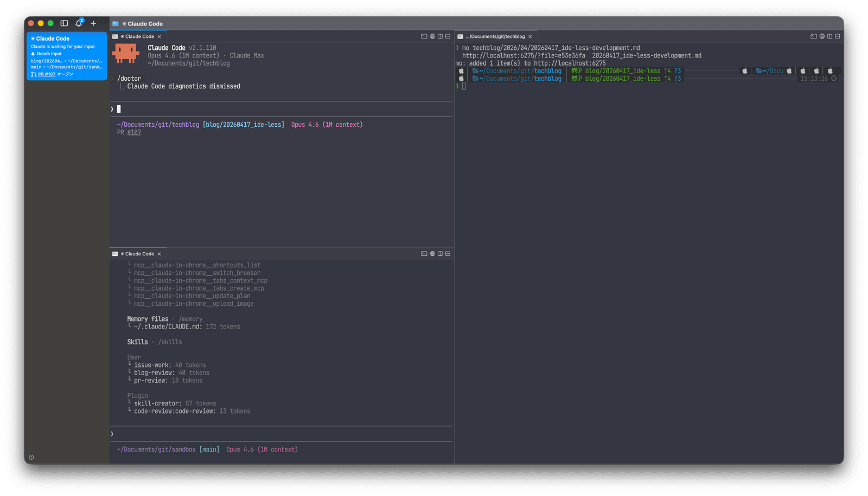
Task: Open browser globe in bottom-left pane
Action: coord(432,254)
